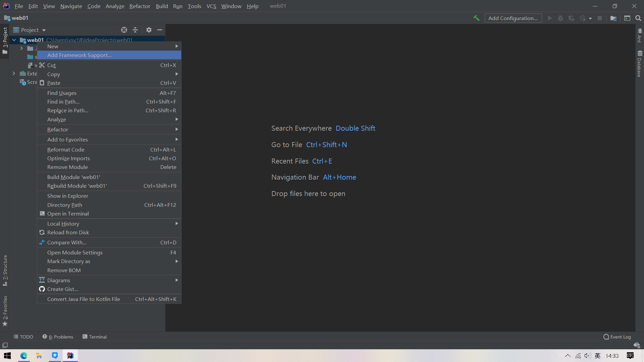Click the Add Configuration button
644x362 pixels.
click(x=513, y=18)
